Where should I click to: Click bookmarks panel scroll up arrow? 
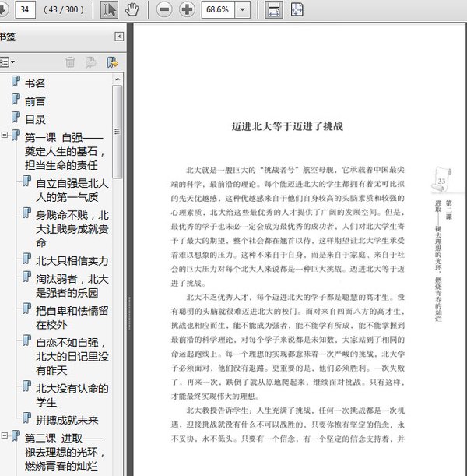(118, 79)
